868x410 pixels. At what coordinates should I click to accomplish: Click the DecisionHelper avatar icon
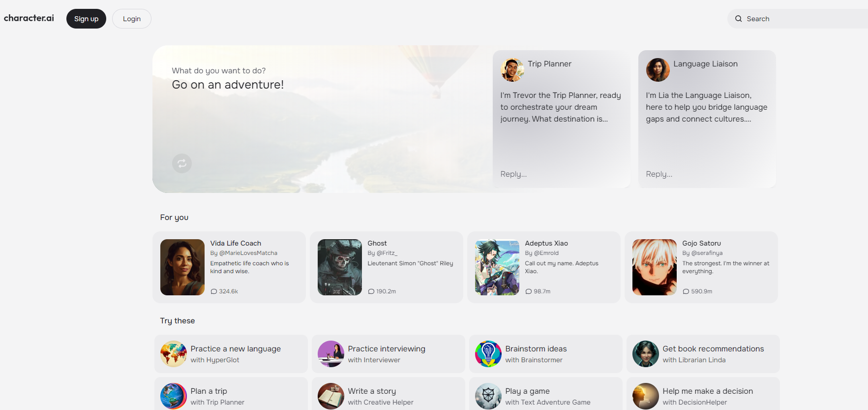[x=645, y=396]
